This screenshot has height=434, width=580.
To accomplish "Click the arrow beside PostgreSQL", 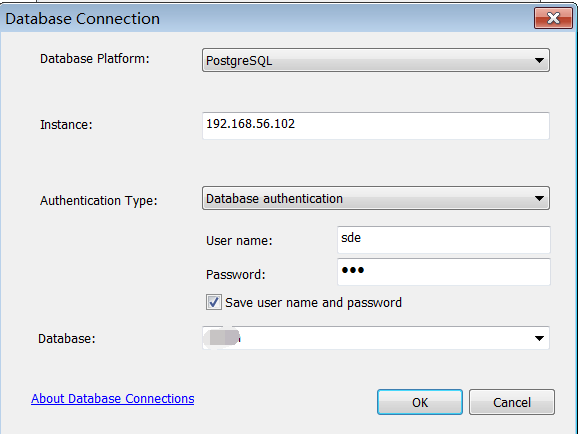I will [539, 60].
